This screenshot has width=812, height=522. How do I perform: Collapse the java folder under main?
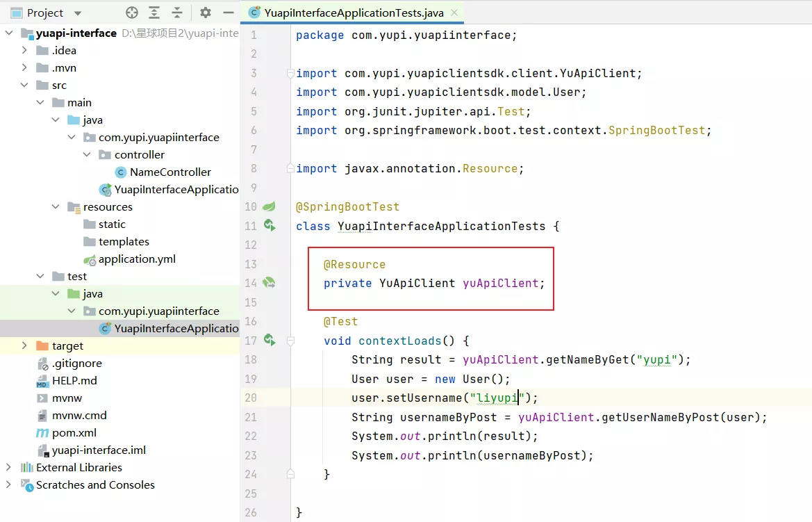[56, 120]
